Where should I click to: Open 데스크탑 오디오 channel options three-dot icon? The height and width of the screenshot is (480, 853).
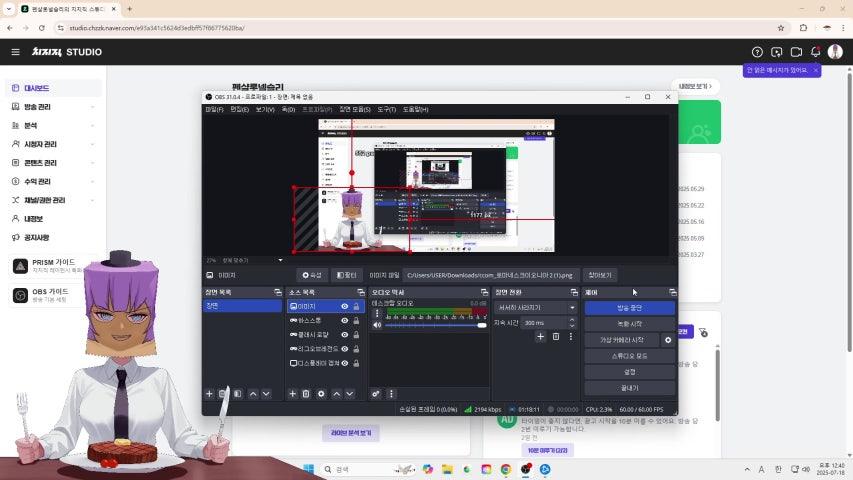377,313
